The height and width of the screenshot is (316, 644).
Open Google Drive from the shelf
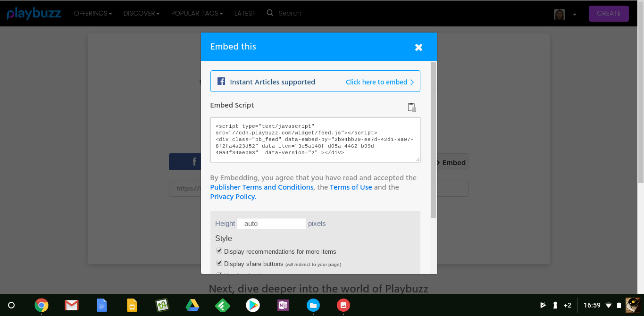(x=192, y=305)
